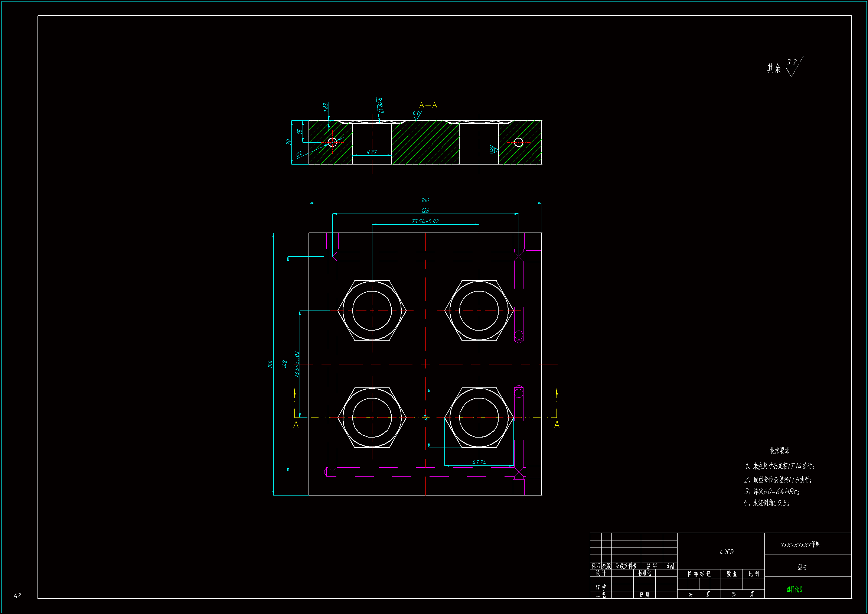The image size is (868, 614).
Task: Select the ø27 hole diameter dimension
Action: [372, 152]
